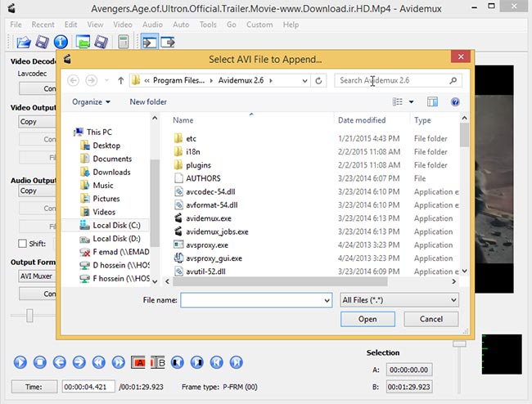Go up one folder level with up arrow
Screen dimensions: 532x404
click(121, 81)
